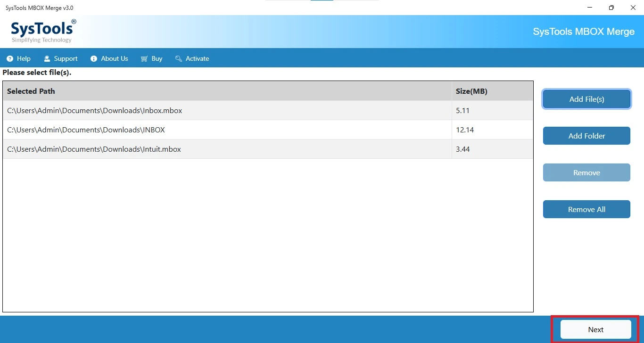
Task: Click the Add File(s) button
Action: (x=586, y=99)
